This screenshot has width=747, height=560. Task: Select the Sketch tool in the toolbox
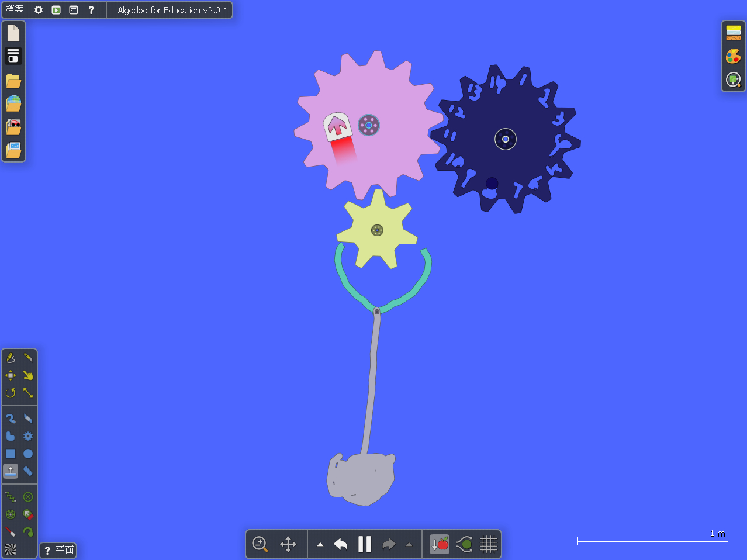11,357
